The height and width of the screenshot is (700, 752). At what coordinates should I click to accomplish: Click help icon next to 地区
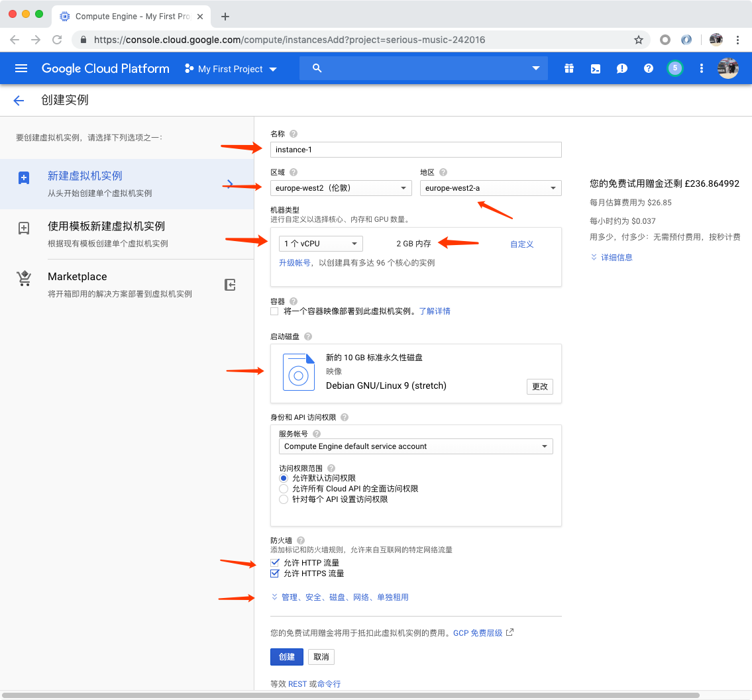click(443, 172)
